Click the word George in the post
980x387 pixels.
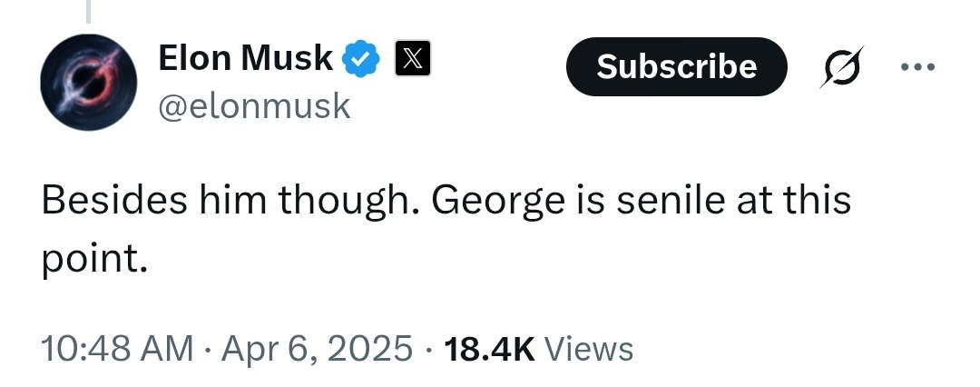(497, 201)
